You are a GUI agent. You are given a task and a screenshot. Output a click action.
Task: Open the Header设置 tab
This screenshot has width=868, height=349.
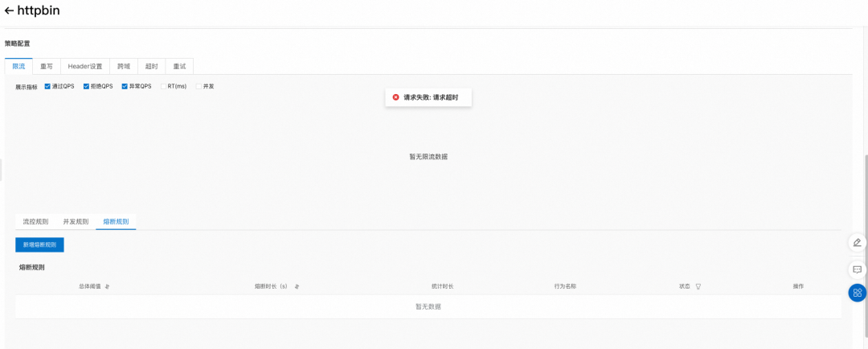(85, 67)
